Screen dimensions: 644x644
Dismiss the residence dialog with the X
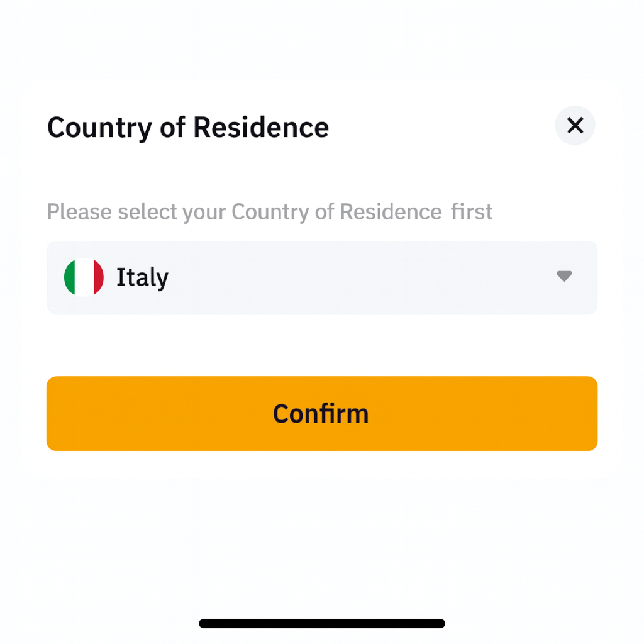(574, 126)
